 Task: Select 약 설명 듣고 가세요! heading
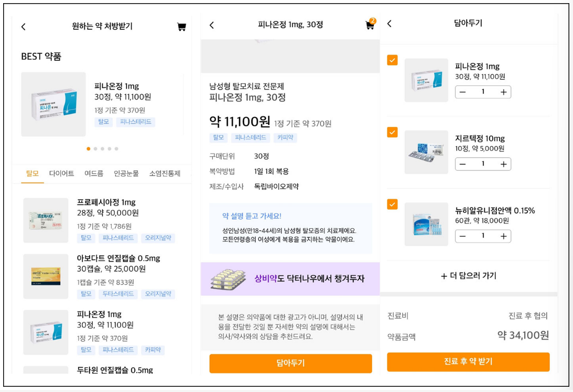point(252,216)
